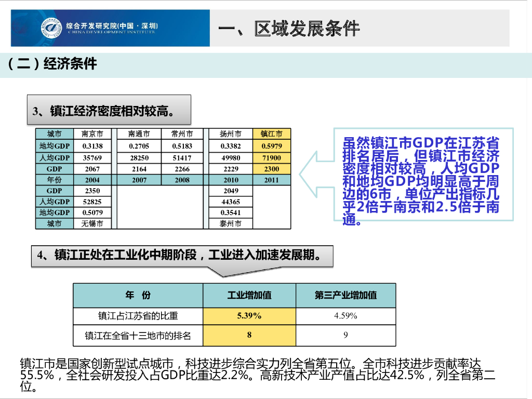
Task: Click the year cell 2011
Action: [x=272, y=180]
